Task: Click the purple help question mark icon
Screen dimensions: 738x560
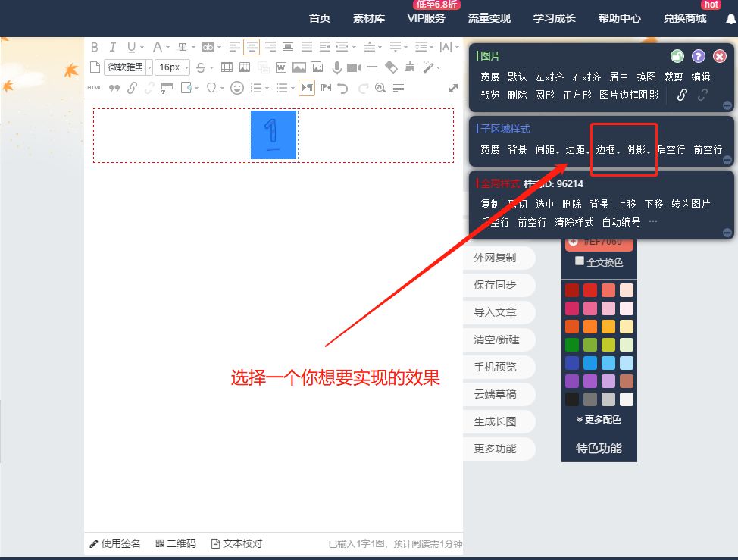Action: pyautogui.click(x=699, y=56)
